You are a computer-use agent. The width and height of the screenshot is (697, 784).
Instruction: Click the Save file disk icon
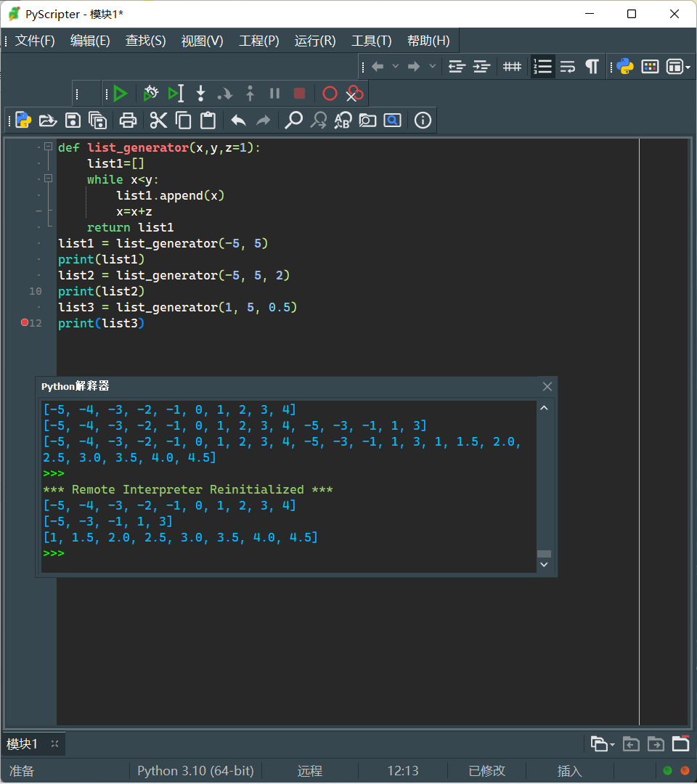pyautogui.click(x=73, y=121)
